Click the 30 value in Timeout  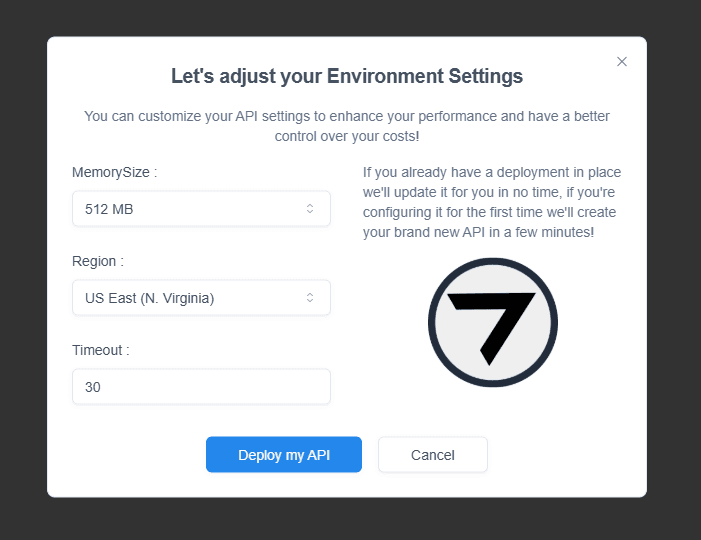click(x=93, y=387)
